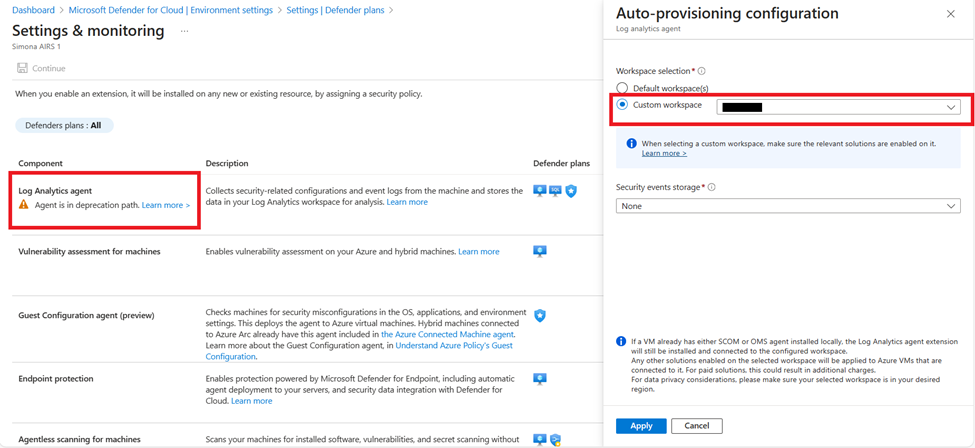Open Microsoft Defender for Cloud Environment settings breadcrumb

pyautogui.click(x=170, y=11)
